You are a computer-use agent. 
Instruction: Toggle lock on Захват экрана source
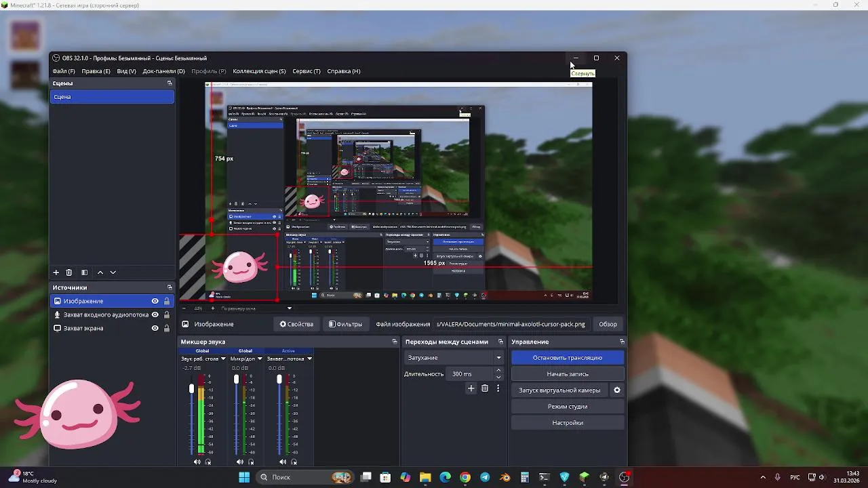pyautogui.click(x=166, y=328)
